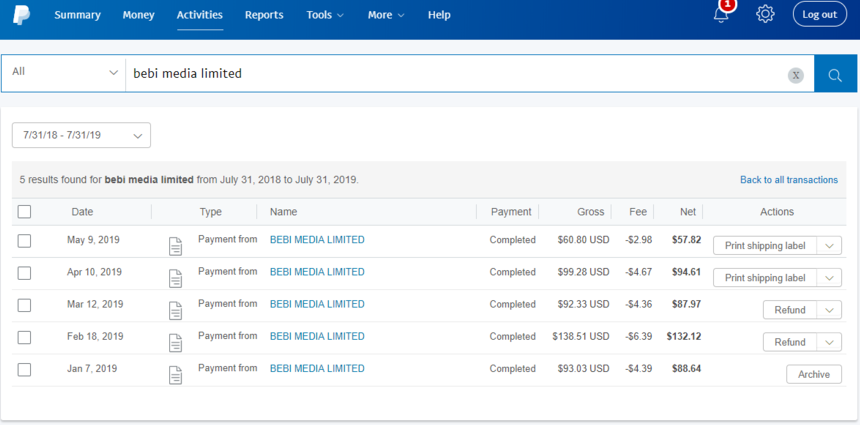Open document icon for Jan 7, 2019 transaction

[x=176, y=375]
